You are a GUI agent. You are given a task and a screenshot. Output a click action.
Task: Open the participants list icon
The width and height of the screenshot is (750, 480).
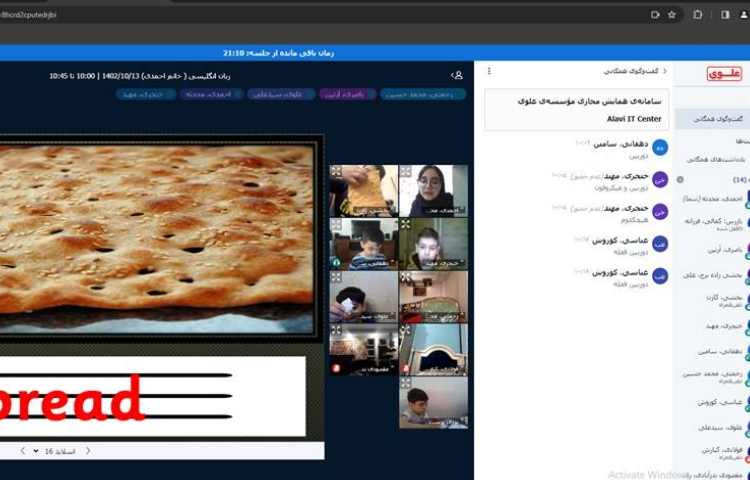pos(457,75)
